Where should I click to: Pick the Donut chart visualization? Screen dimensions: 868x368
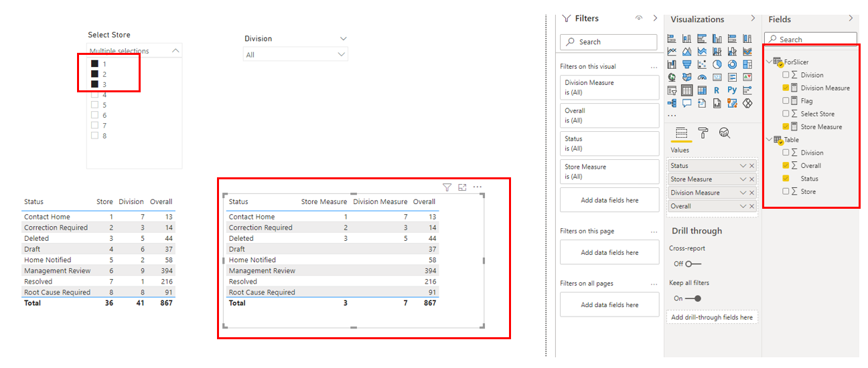point(732,64)
